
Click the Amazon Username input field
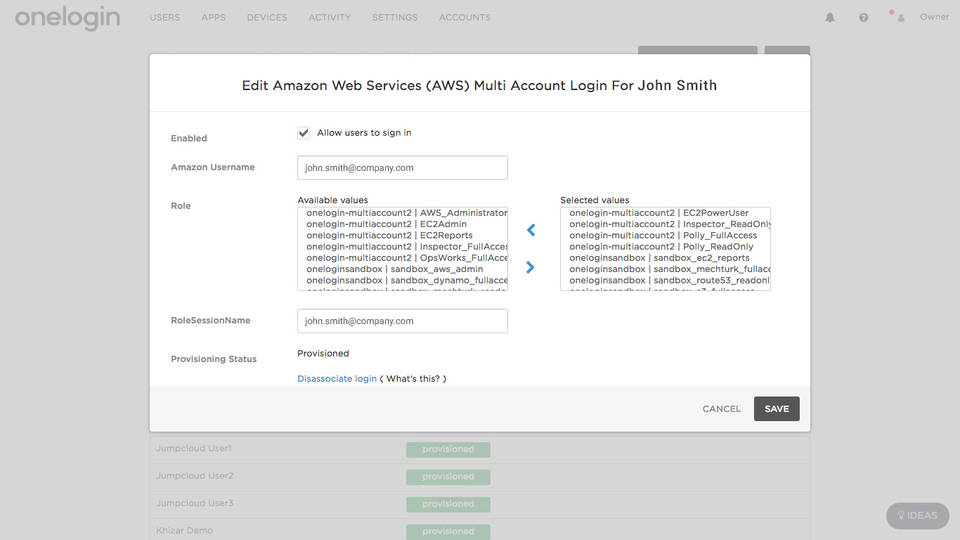pyautogui.click(x=402, y=168)
